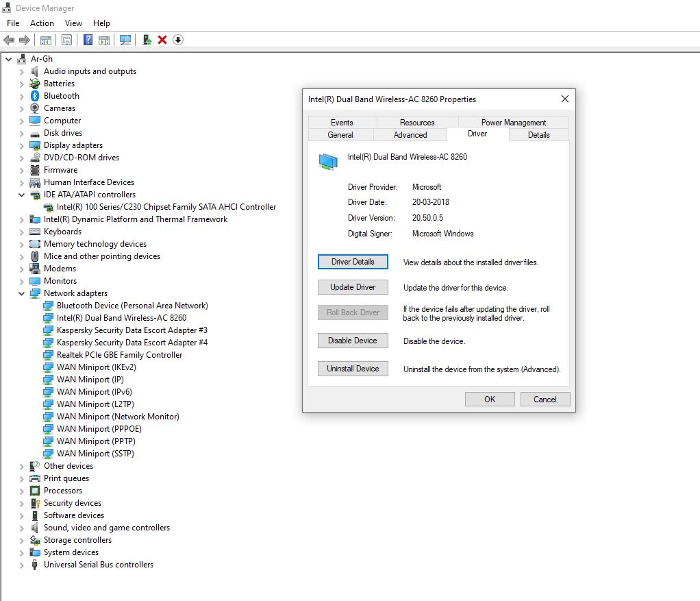700x601 pixels.
Task: Open the View menu
Action: click(73, 23)
